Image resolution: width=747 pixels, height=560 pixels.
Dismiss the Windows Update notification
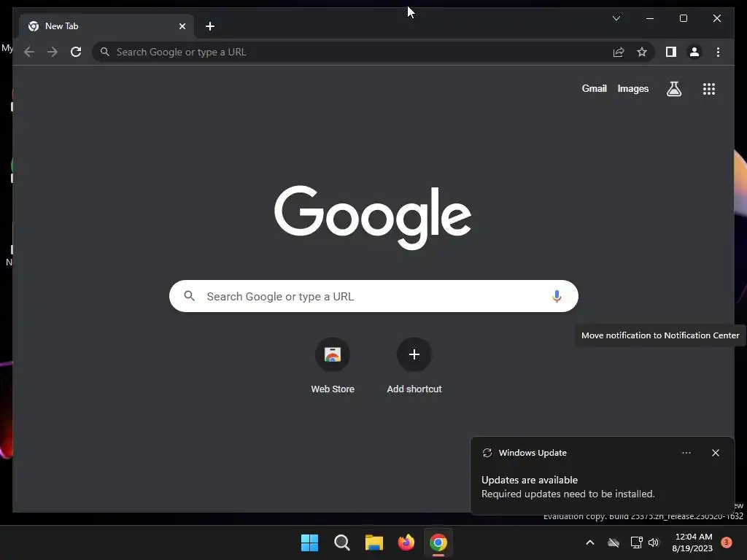pyautogui.click(x=715, y=453)
